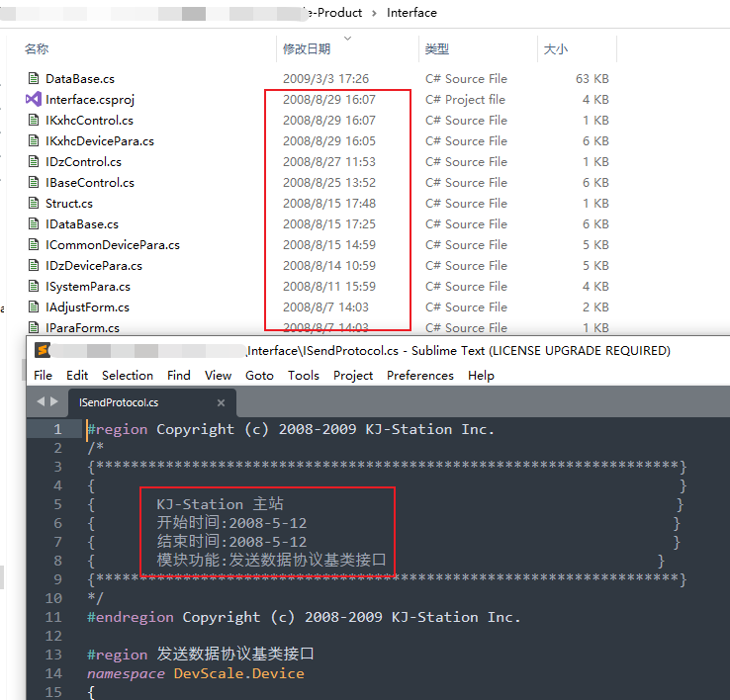Open the Selection menu
Screen dimensions: 730x700
[x=128, y=375]
